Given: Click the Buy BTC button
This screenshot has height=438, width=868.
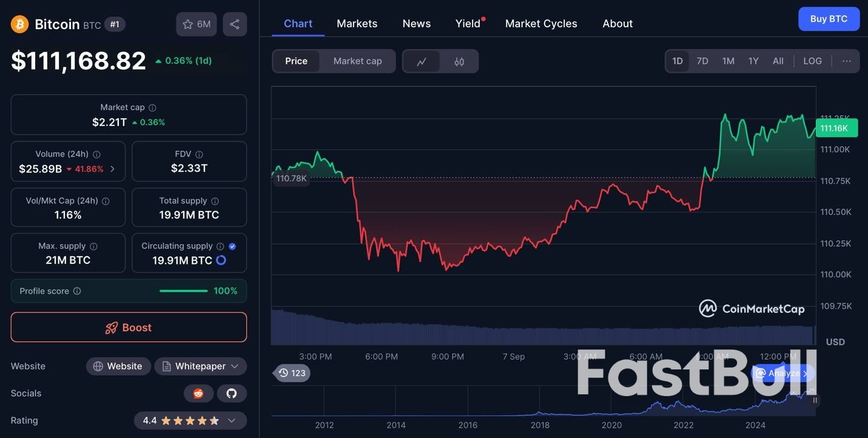Looking at the screenshot, I should point(829,19).
